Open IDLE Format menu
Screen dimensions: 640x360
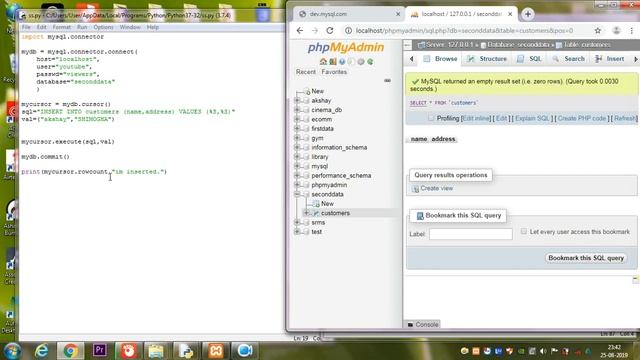pos(62,27)
